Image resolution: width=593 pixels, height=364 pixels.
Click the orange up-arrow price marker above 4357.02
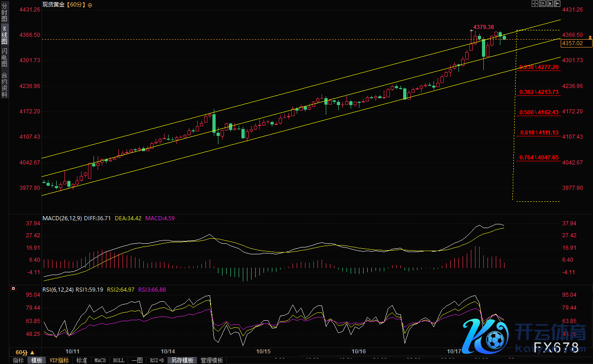[589, 37]
